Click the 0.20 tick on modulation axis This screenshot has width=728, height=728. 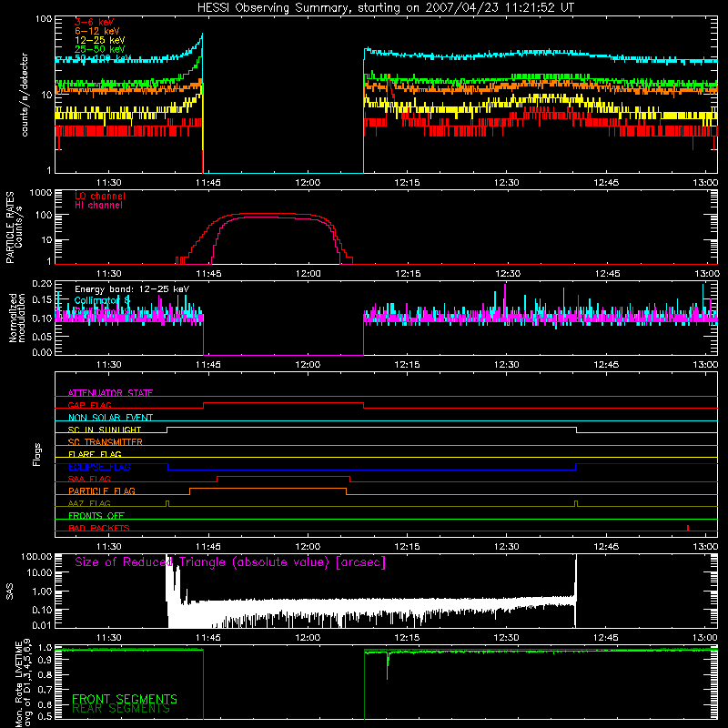coord(42,284)
